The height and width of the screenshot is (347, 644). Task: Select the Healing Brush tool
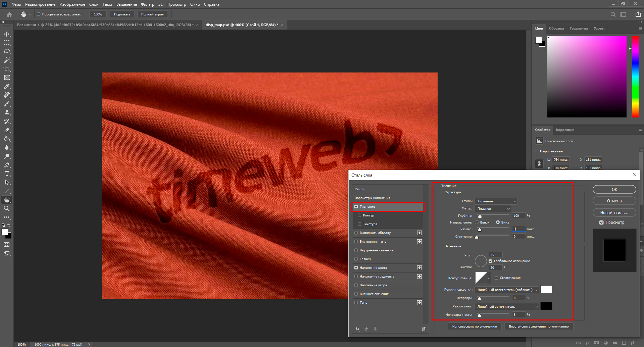7,95
